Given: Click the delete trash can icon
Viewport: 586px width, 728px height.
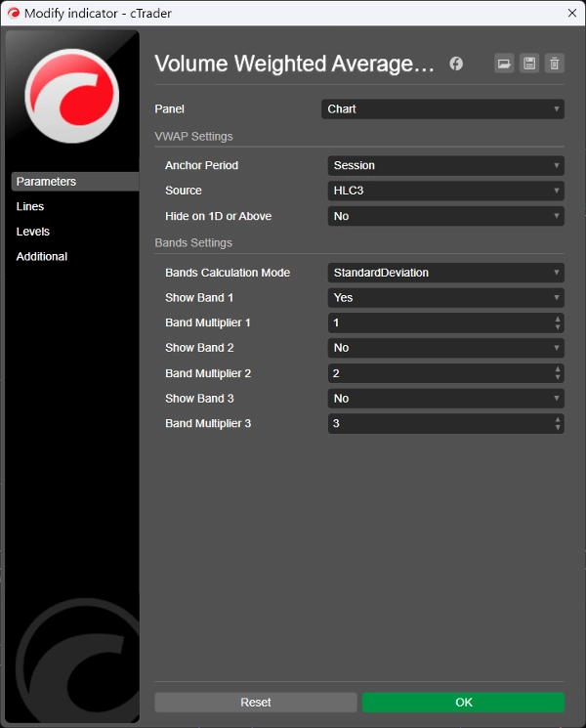Looking at the screenshot, I should point(555,64).
